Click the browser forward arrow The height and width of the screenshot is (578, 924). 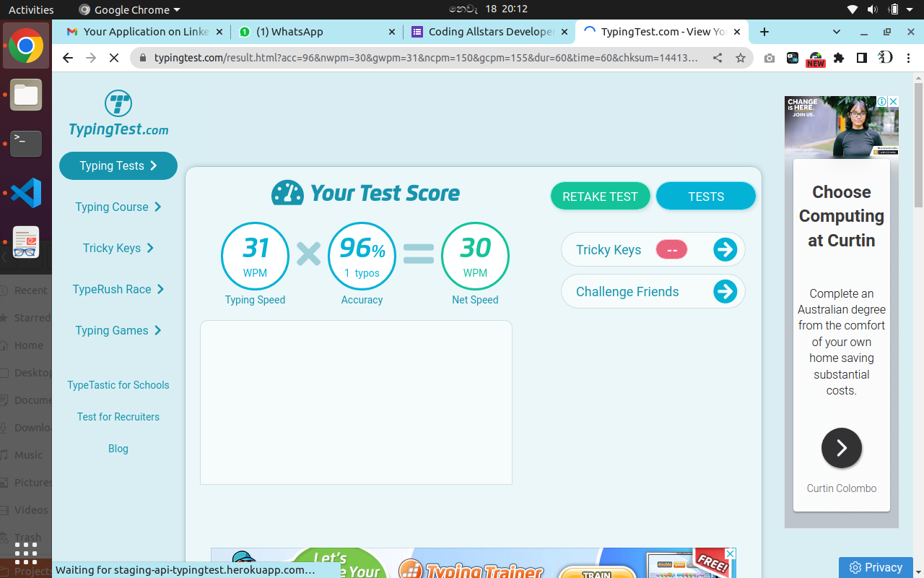tap(91, 58)
